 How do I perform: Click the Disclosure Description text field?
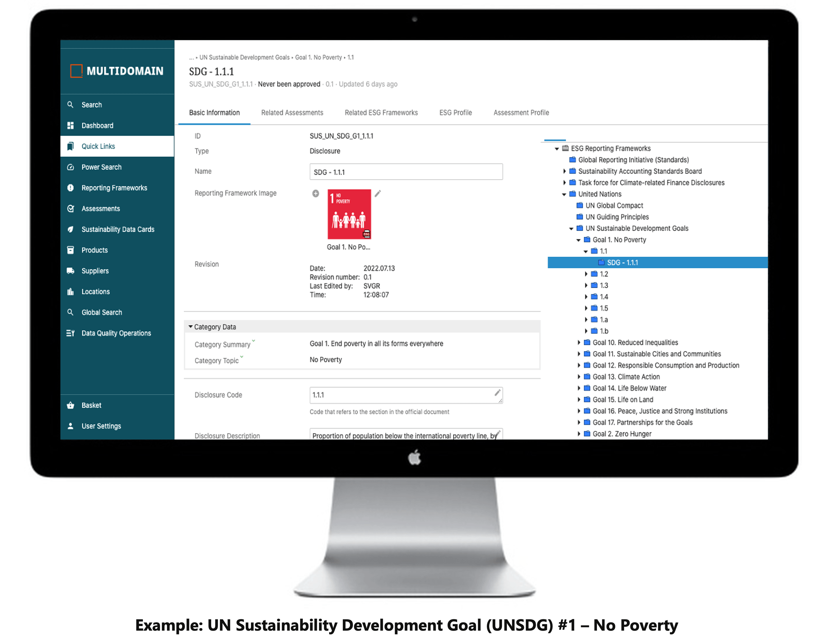pyautogui.click(x=406, y=434)
